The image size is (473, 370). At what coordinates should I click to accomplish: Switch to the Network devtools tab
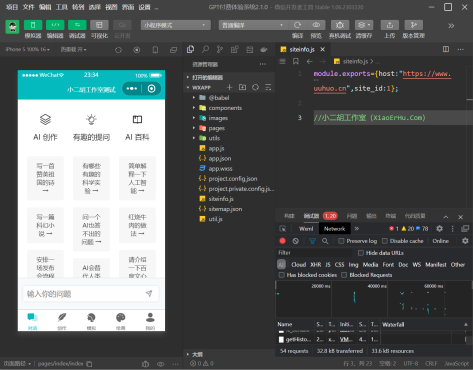tap(334, 229)
